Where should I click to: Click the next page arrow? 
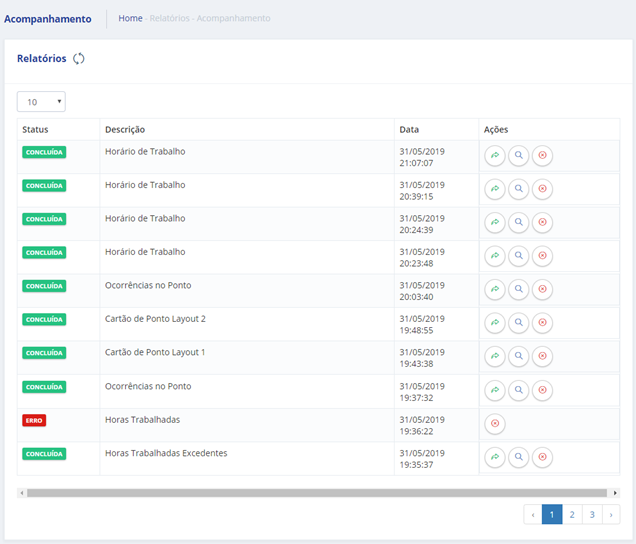pyautogui.click(x=611, y=515)
